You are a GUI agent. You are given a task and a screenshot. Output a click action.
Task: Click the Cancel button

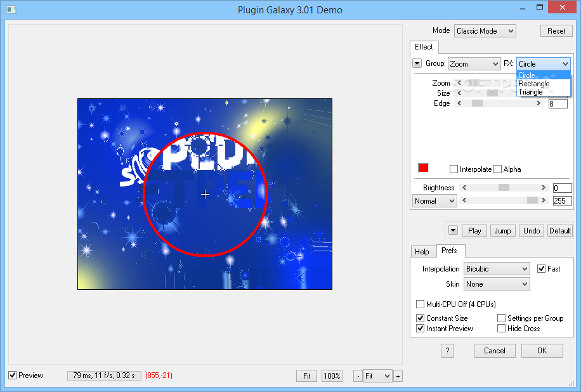[494, 351]
